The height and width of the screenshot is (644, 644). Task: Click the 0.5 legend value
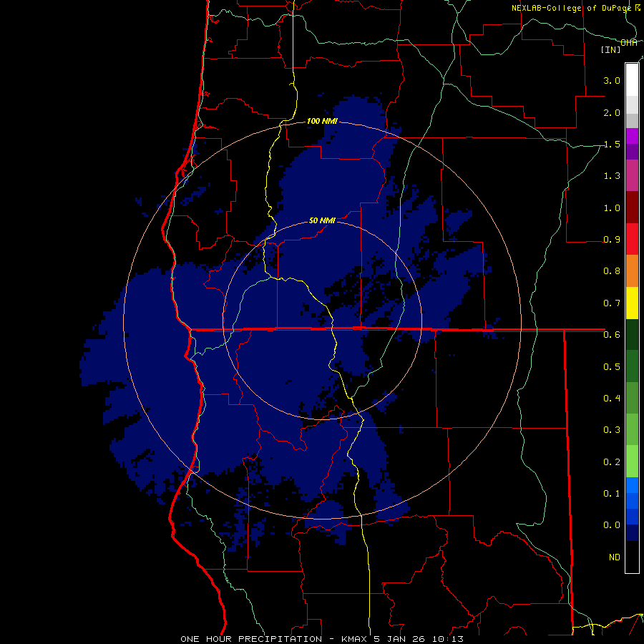click(612, 366)
